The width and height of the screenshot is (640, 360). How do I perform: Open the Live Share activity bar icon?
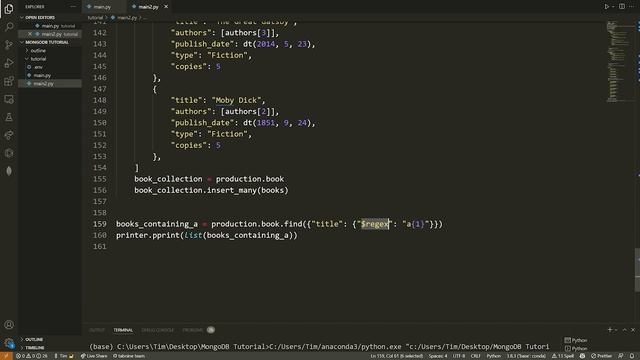coord(9,135)
